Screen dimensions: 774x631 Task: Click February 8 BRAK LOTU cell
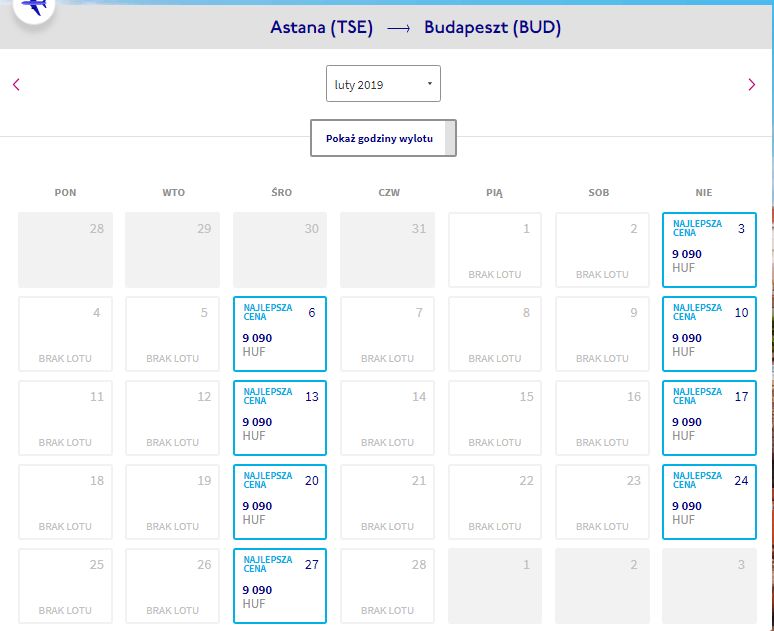tap(495, 334)
